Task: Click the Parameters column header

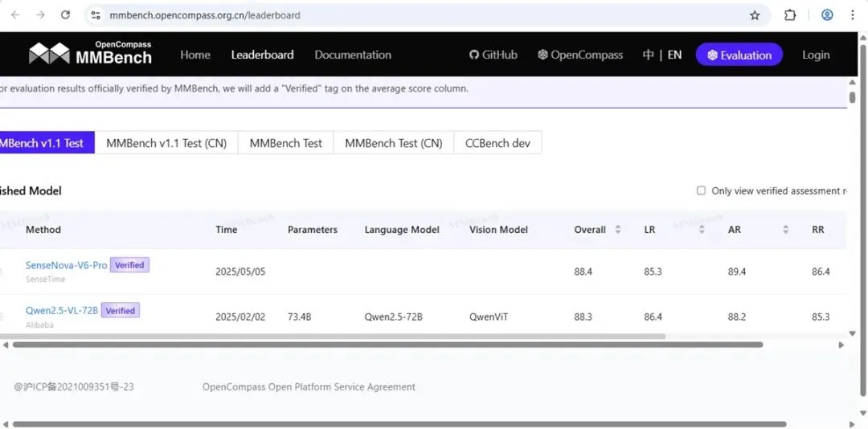Action: pyautogui.click(x=312, y=230)
